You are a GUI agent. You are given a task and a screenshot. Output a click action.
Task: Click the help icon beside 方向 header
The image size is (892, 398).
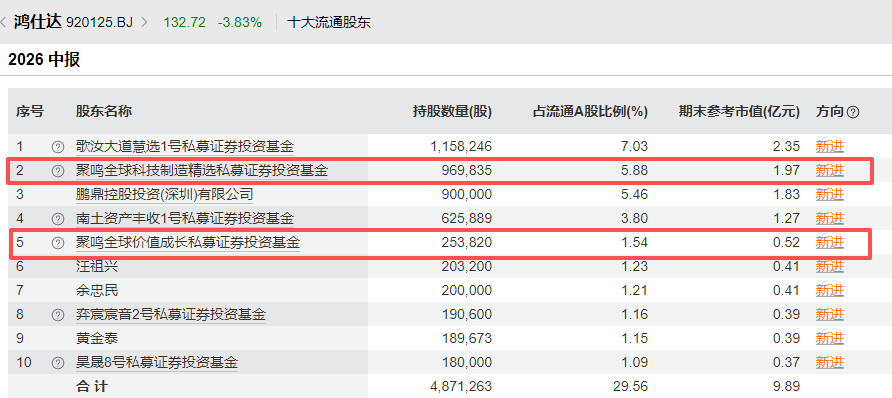tap(852, 112)
